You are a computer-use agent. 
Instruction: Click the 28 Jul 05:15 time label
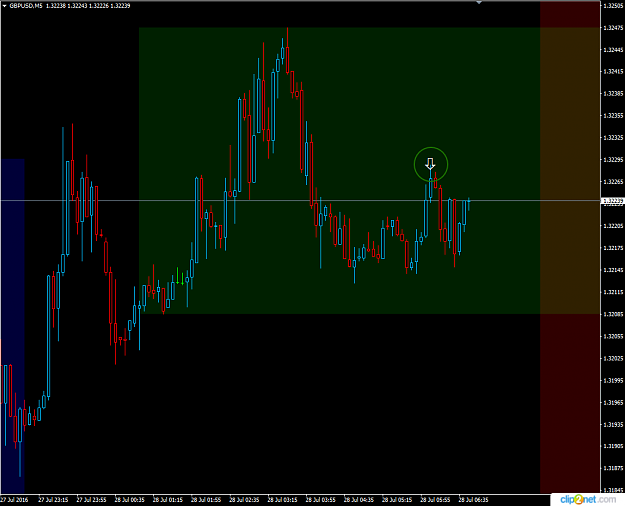coord(397,500)
